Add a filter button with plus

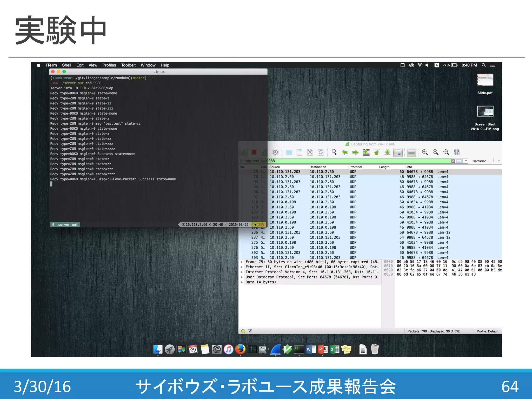coord(499,161)
